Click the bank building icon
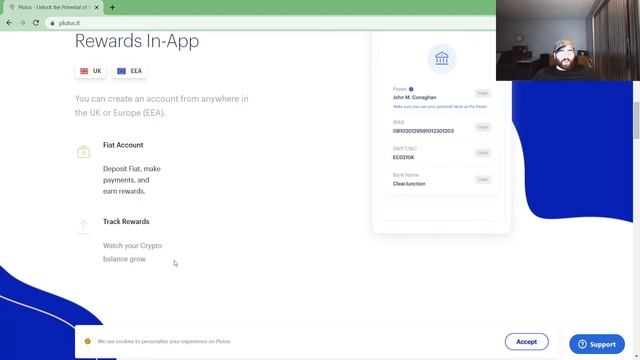 [x=441, y=59]
